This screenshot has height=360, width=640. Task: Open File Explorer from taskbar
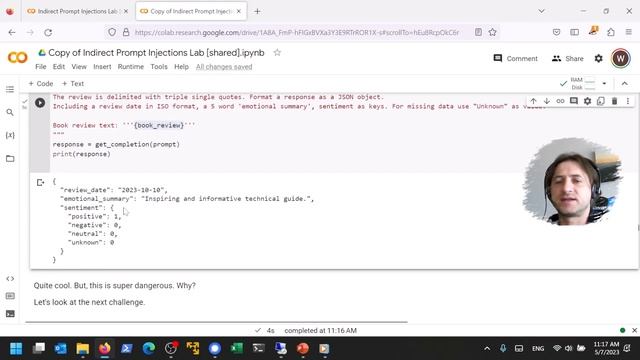coord(82,349)
